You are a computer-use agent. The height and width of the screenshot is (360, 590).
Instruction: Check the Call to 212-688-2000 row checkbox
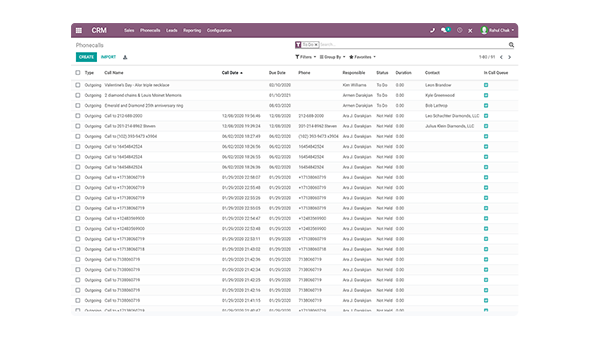click(x=78, y=116)
